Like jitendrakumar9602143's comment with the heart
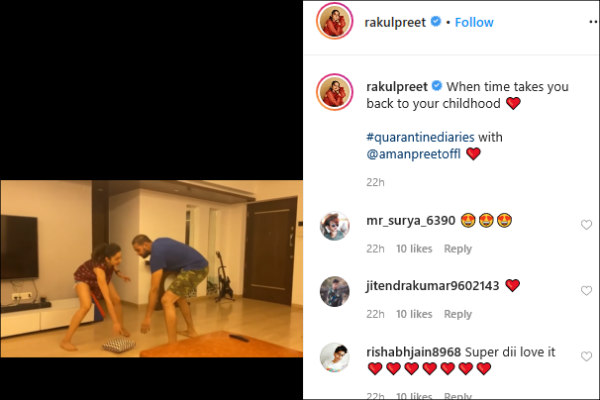Viewport: 600px width, 400px height. [586, 291]
